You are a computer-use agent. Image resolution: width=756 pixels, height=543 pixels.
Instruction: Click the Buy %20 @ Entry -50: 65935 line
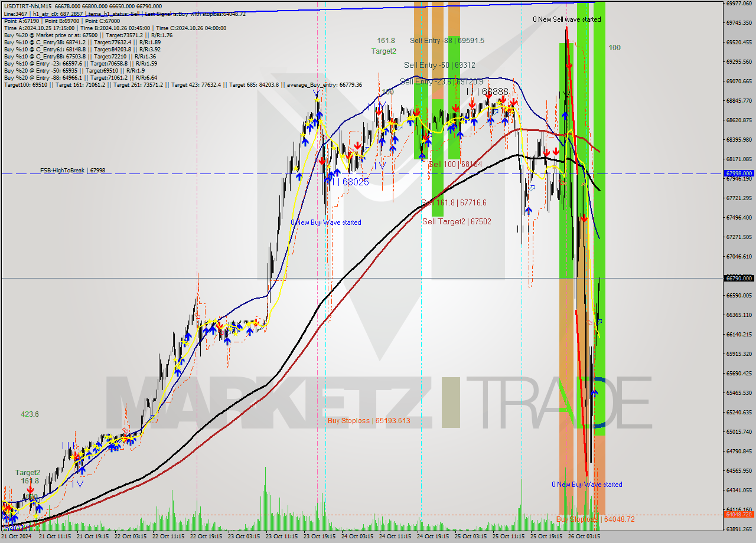coord(74,70)
